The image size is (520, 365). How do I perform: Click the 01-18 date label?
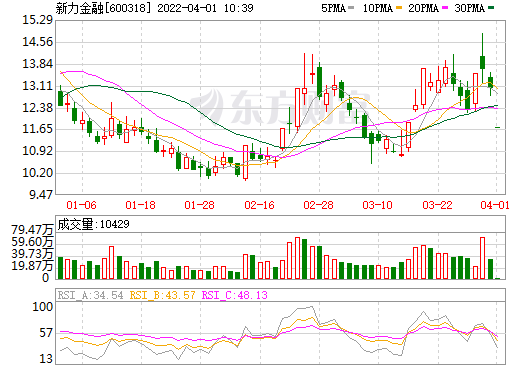point(140,205)
